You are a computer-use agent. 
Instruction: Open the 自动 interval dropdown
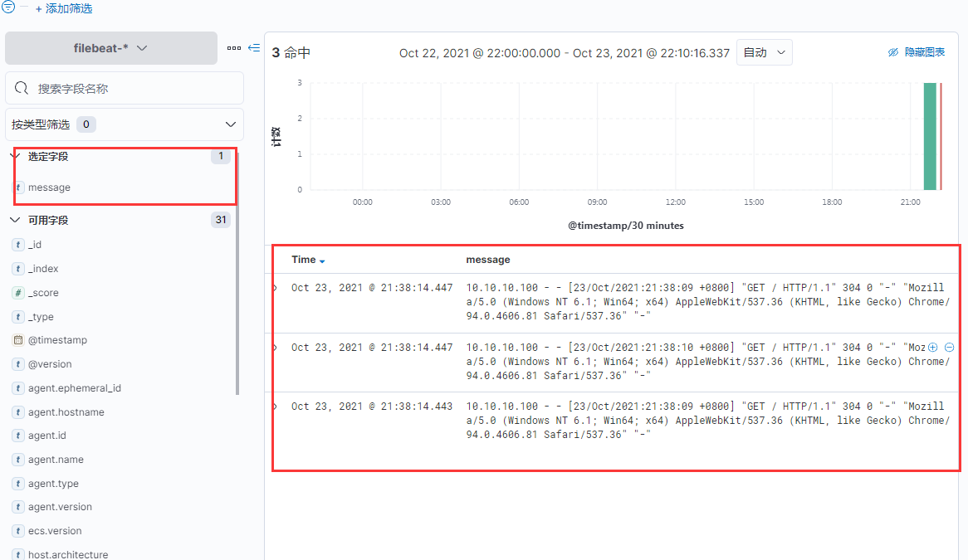pyautogui.click(x=765, y=52)
